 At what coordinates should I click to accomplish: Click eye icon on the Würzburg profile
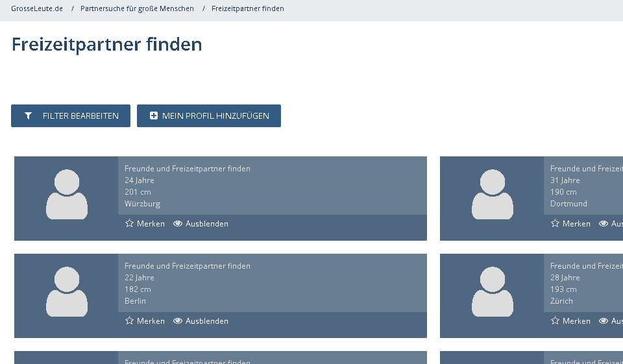[x=178, y=223]
